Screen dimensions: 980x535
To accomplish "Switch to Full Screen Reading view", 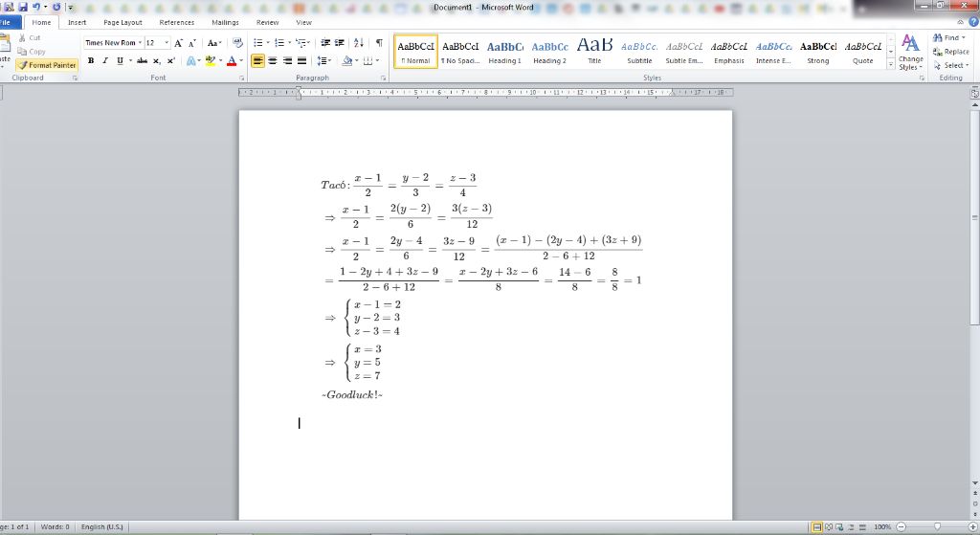I will 828,527.
